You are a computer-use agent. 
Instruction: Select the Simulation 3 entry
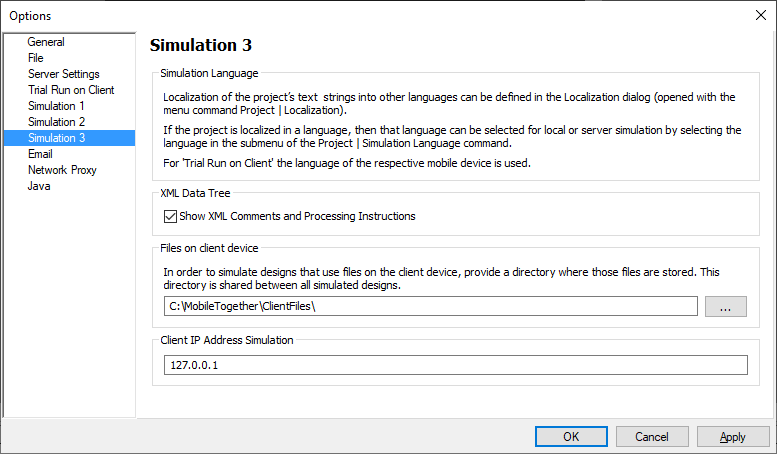(56, 138)
